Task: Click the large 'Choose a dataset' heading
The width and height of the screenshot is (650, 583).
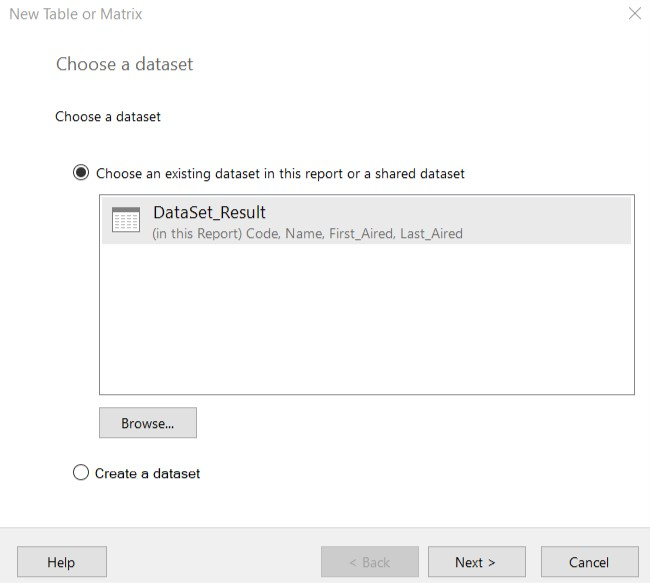Action: pyautogui.click(x=124, y=64)
